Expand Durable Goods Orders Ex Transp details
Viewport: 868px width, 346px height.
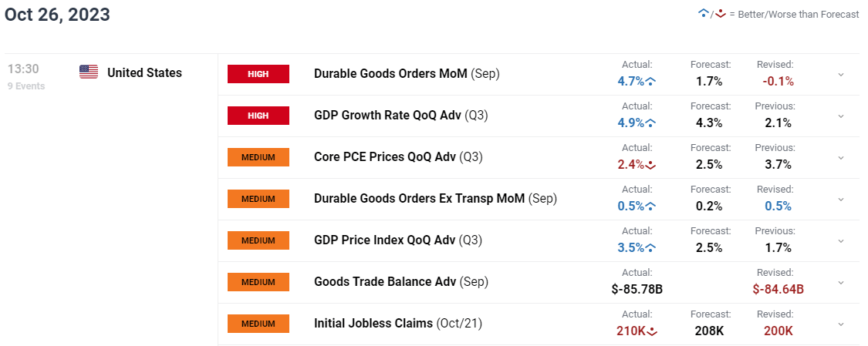tap(840, 200)
